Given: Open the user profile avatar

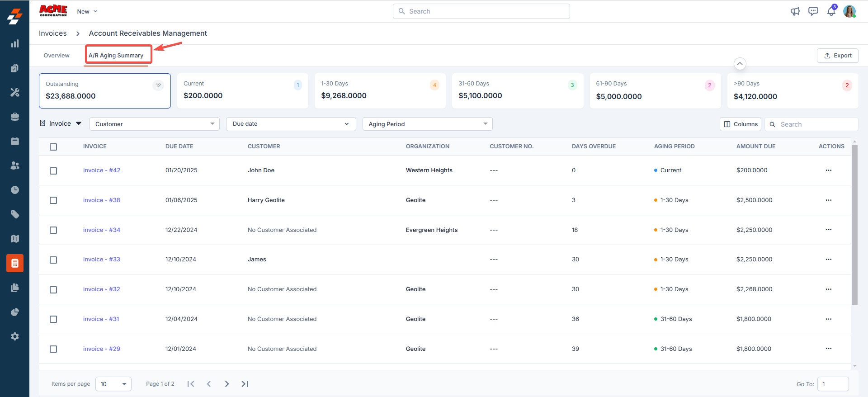Looking at the screenshot, I should (849, 11).
